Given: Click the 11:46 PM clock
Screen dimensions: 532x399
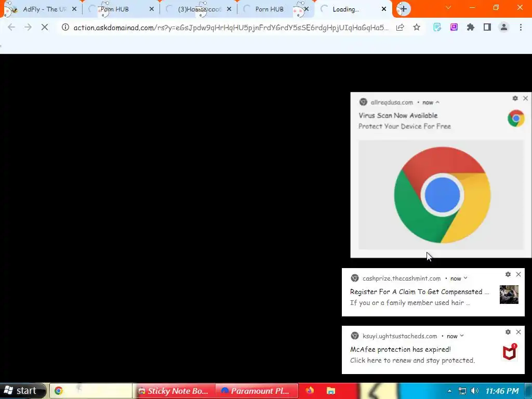Looking at the screenshot, I should (x=502, y=391).
